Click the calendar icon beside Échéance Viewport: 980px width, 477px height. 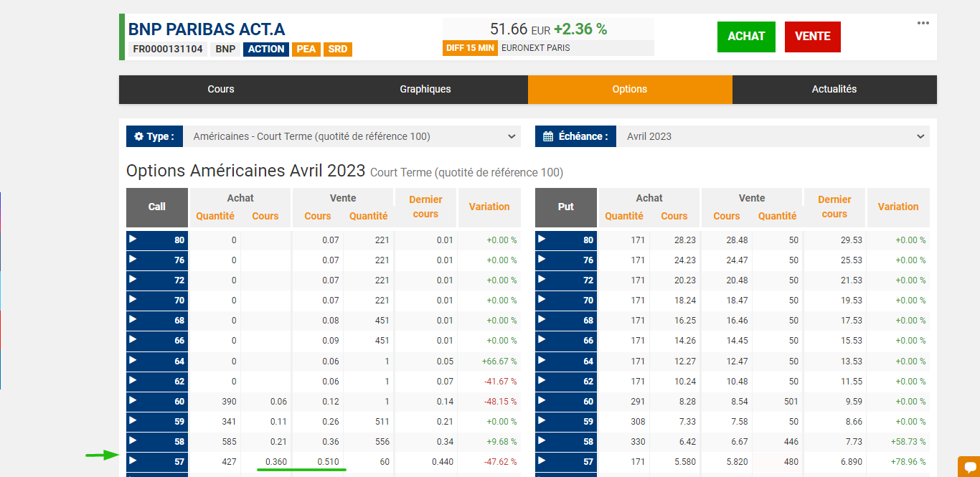pyautogui.click(x=548, y=136)
